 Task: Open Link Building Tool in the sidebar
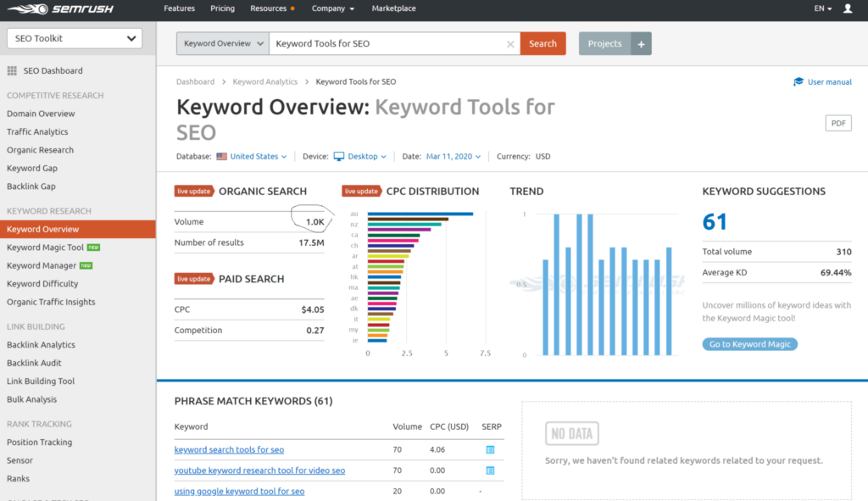click(x=41, y=381)
